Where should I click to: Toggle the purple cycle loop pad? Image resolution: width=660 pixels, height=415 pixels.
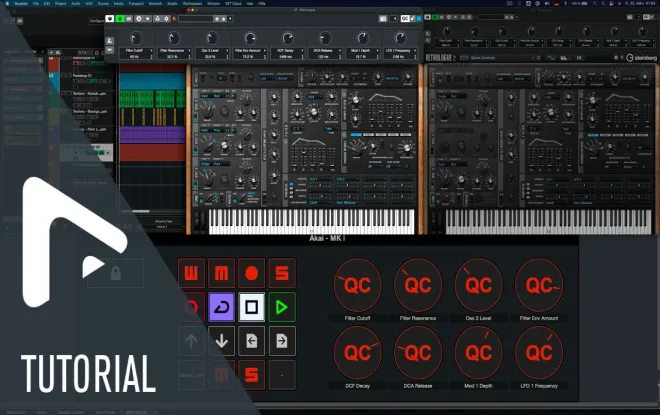coord(221,307)
